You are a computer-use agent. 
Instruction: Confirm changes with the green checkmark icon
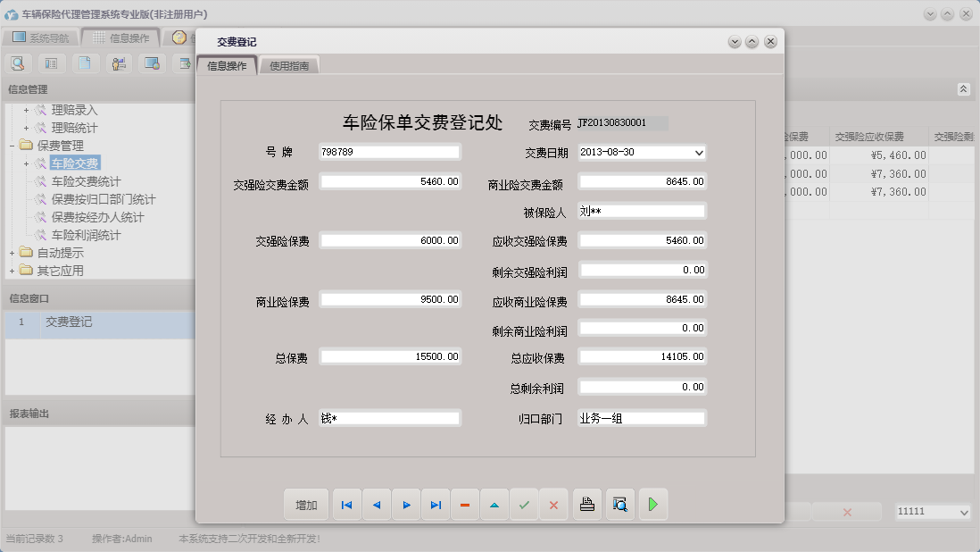[525, 505]
